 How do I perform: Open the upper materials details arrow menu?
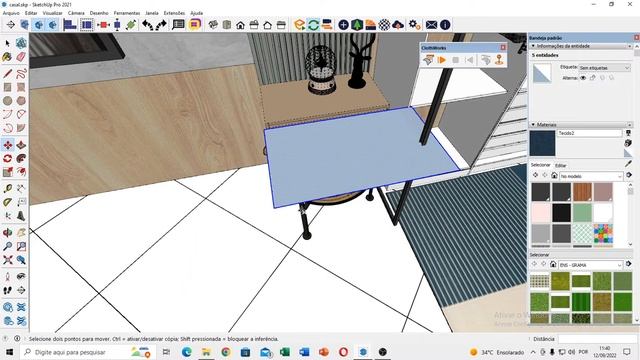point(629,175)
